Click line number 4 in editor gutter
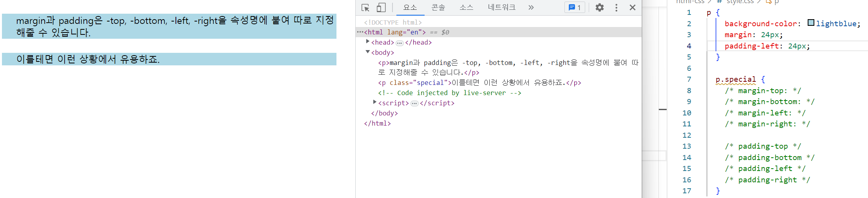The height and width of the screenshot is (198, 868). click(689, 46)
